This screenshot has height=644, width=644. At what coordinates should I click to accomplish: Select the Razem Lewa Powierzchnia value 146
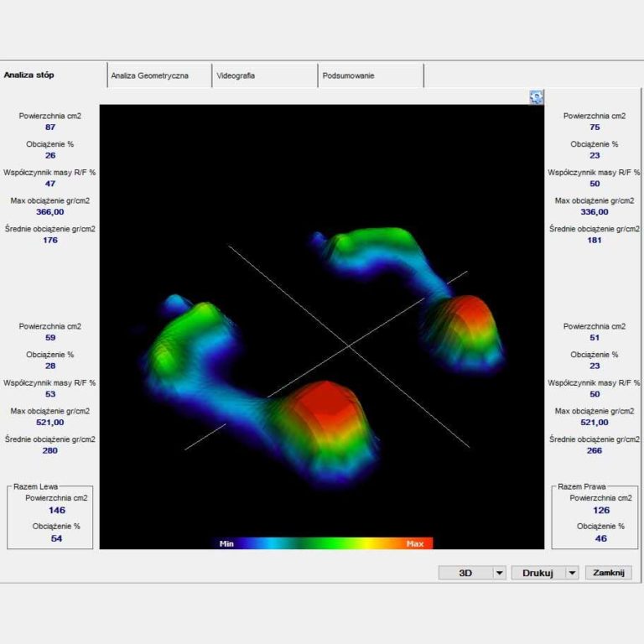57,510
